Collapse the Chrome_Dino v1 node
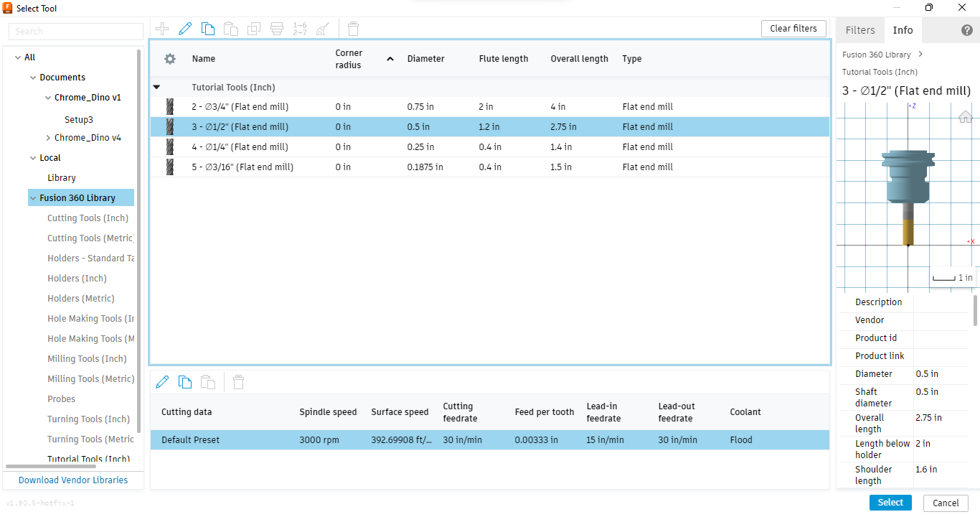The image size is (980, 517). coord(48,98)
